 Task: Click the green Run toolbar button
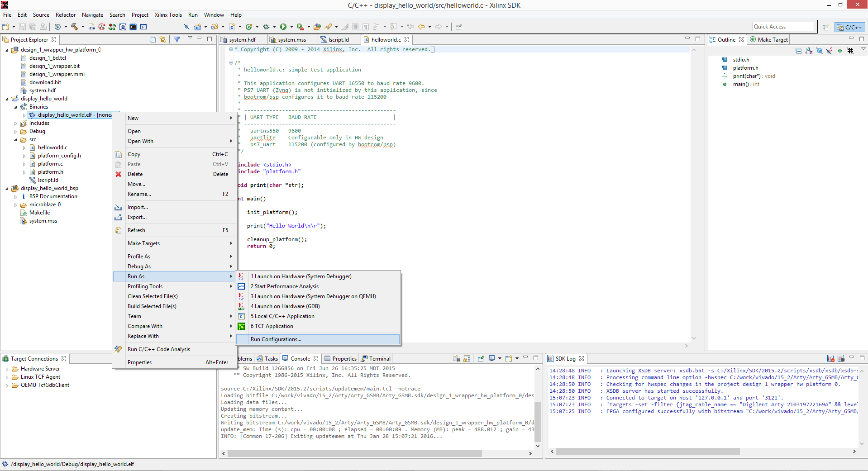283,27
